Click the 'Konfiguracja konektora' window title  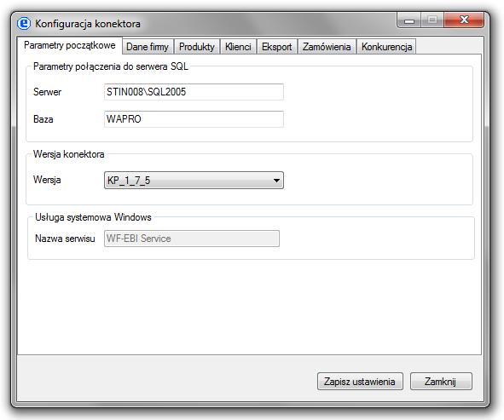[x=88, y=24]
